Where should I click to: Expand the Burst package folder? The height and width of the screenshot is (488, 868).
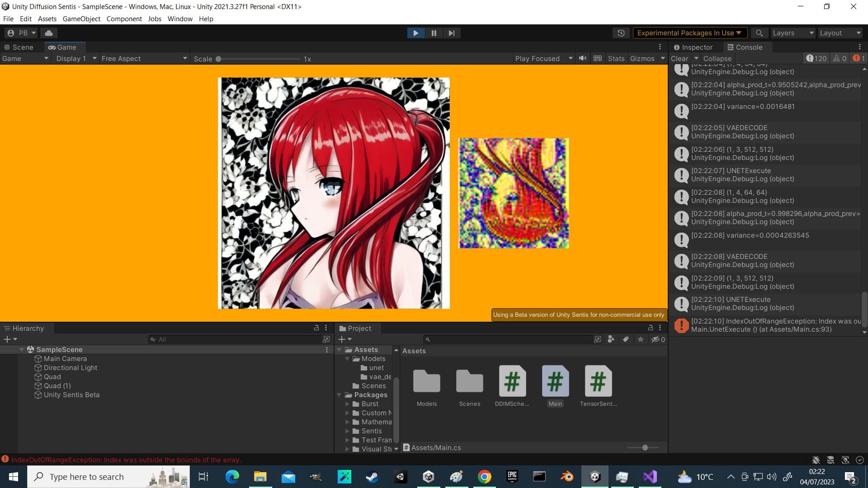tap(348, 404)
